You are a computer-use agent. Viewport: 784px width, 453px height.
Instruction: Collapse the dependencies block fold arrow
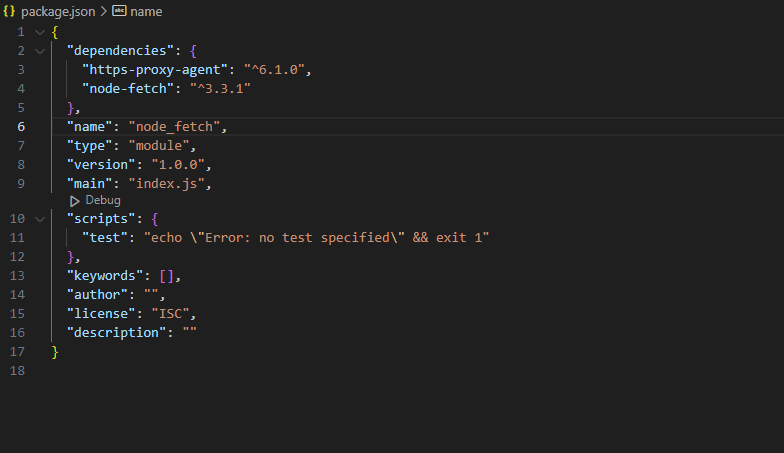[40, 51]
